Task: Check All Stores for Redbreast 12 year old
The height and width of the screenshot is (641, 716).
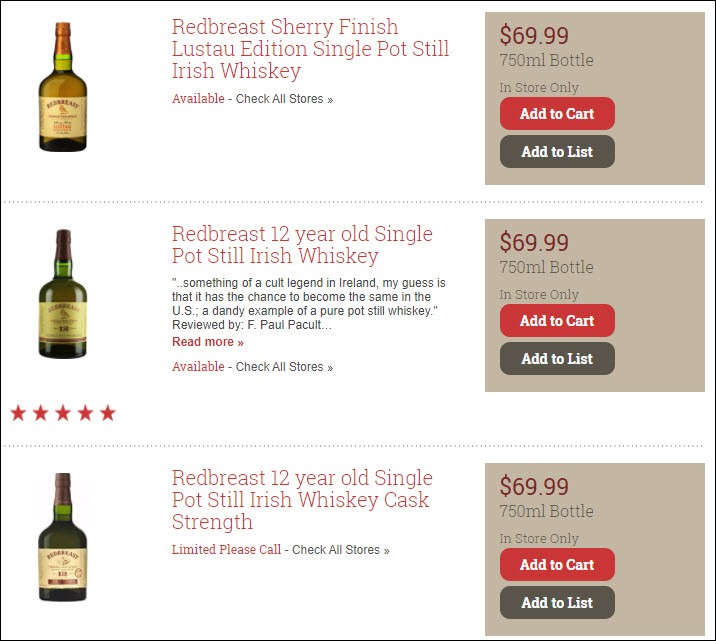Action: coord(284,367)
